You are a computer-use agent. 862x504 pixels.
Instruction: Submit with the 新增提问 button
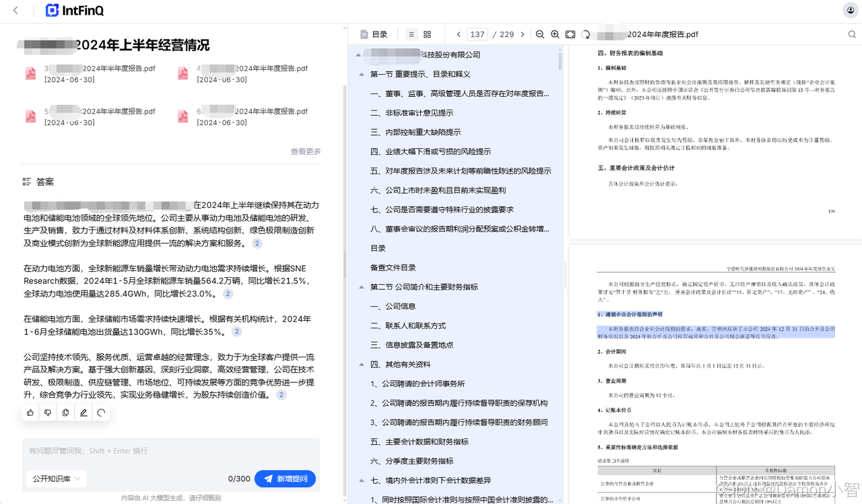(285, 478)
